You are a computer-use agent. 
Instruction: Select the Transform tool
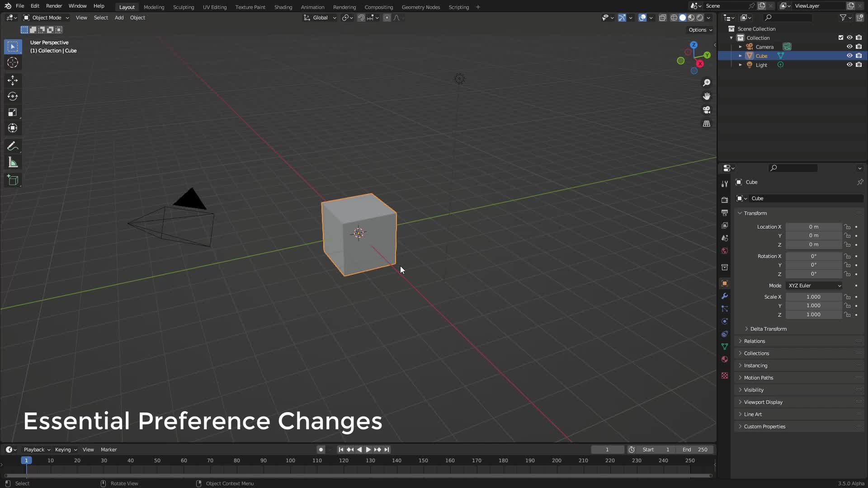pyautogui.click(x=13, y=128)
